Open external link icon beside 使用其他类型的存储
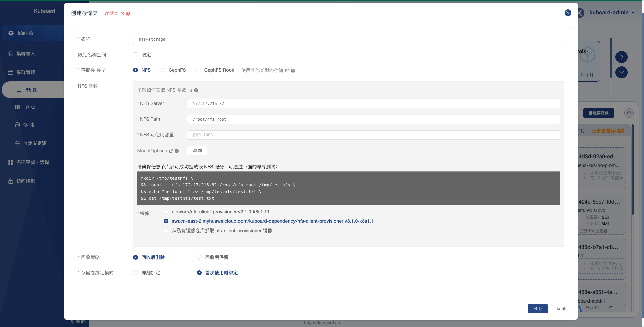 pos(287,71)
